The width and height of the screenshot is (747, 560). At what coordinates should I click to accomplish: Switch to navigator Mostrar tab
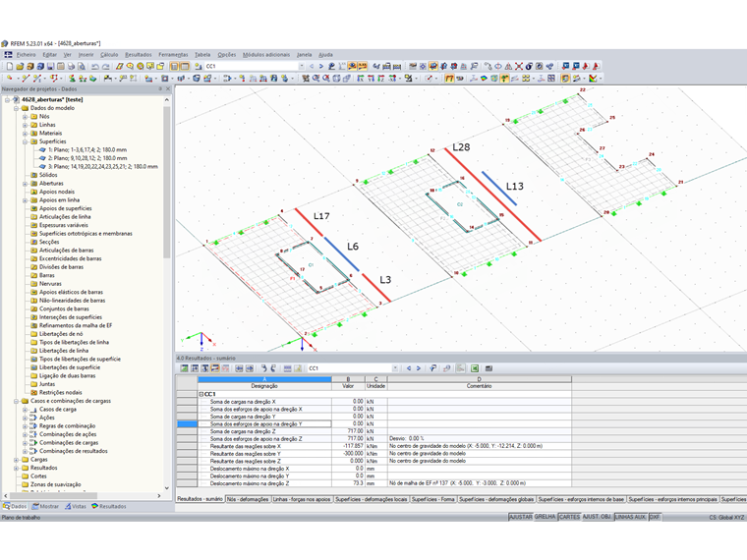(45, 506)
